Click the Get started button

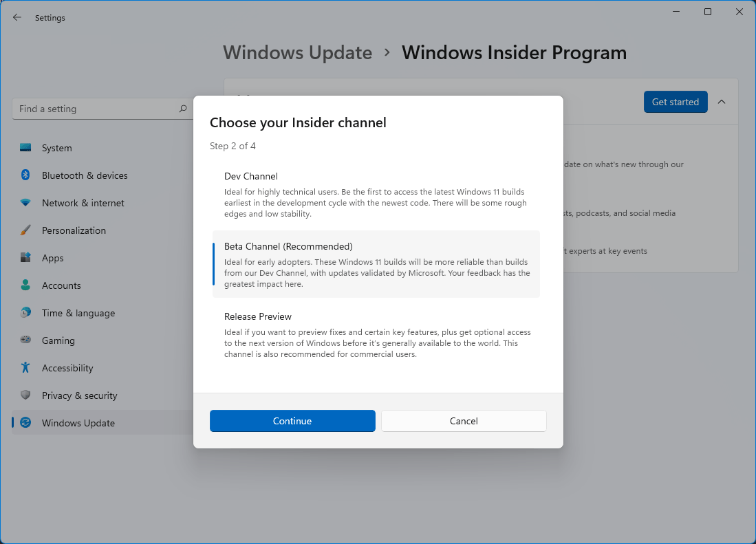point(675,102)
